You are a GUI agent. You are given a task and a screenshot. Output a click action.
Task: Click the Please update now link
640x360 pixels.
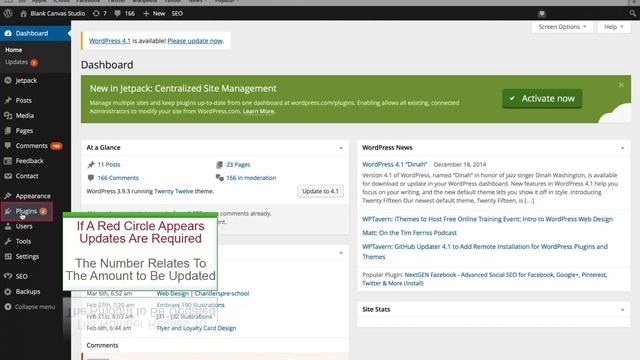pyautogui.click(x=195, y=41)
